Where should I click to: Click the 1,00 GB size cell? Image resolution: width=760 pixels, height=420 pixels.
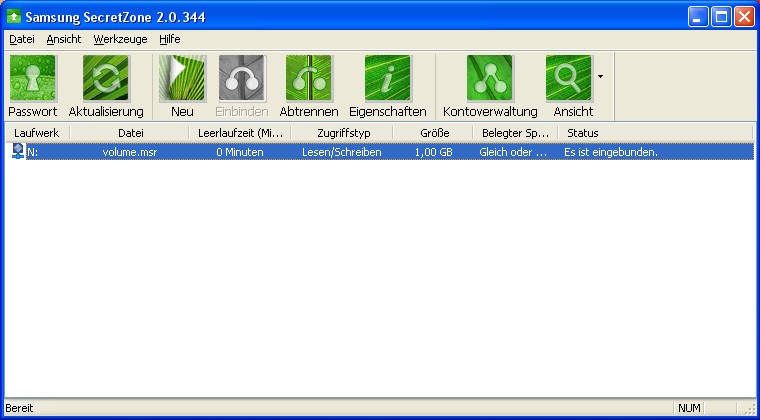(x=434, y=152)
